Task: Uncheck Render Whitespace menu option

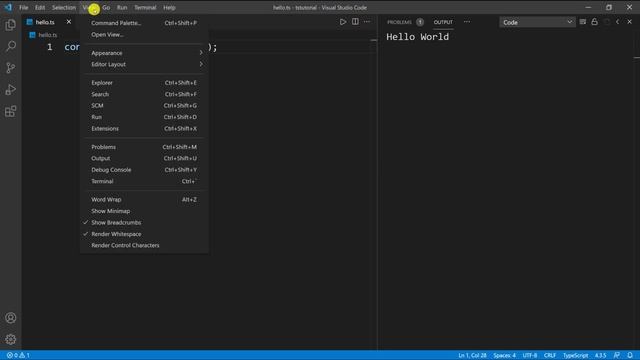Action: click(x=144, y=234)
